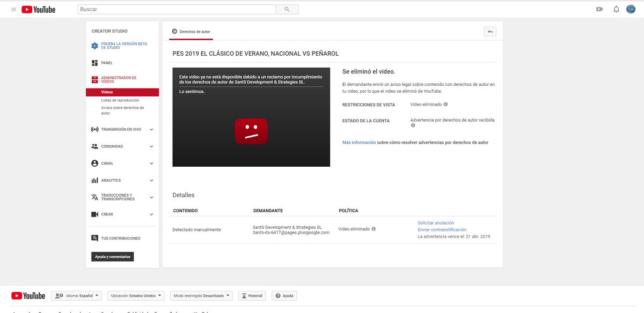Viewport: 644px width, 313px height.
Task: Click the Tus contribuciones icon
Action: coord(95,238)
